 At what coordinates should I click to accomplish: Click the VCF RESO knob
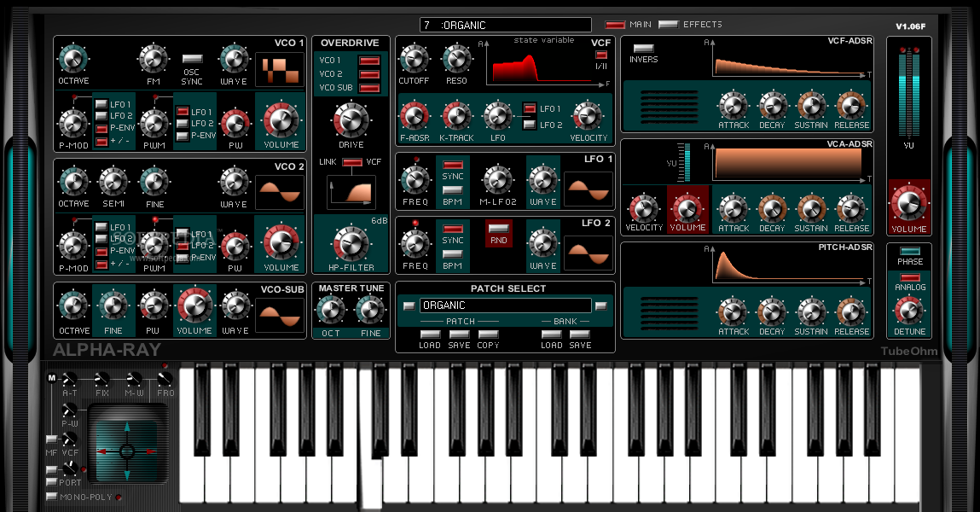(457, 60)
